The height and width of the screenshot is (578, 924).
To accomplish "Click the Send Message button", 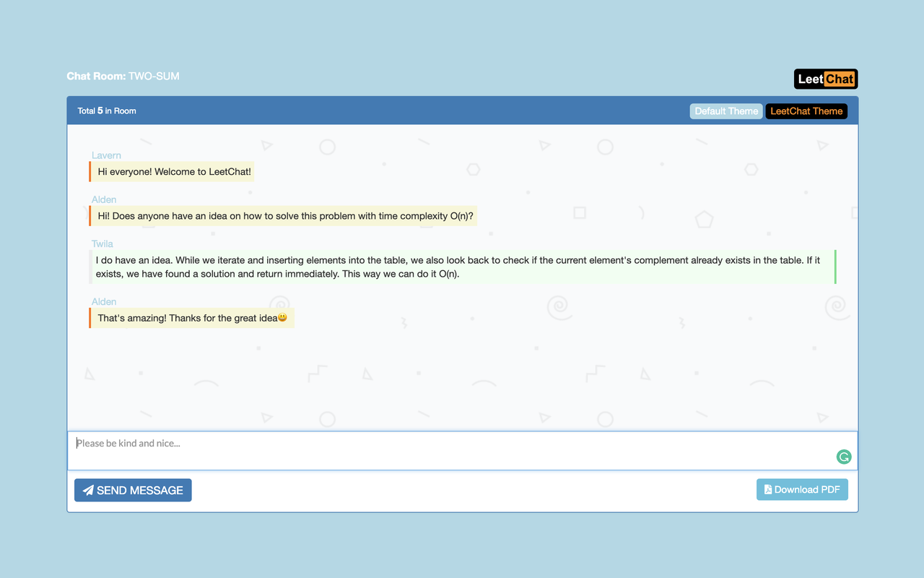I will [x=133, y=490].
